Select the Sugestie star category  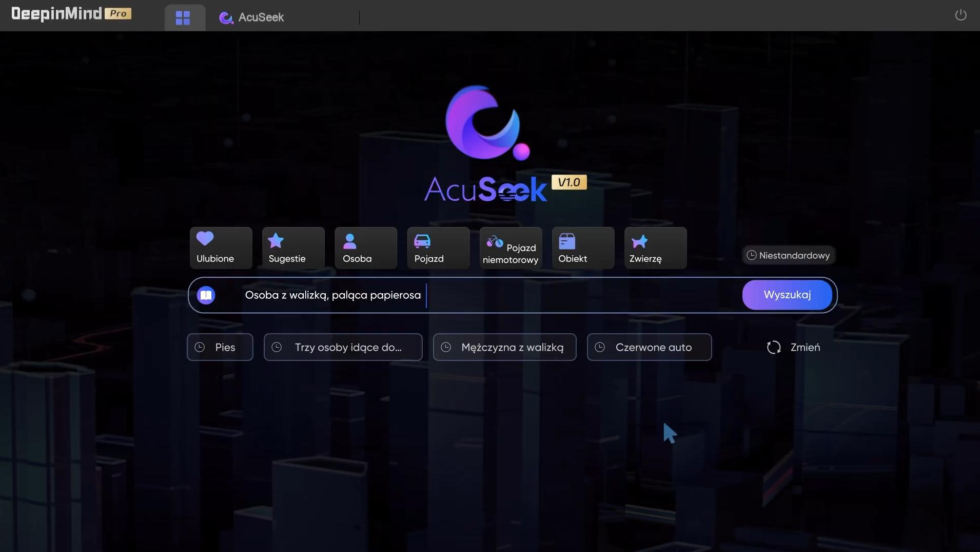[293, 248]
